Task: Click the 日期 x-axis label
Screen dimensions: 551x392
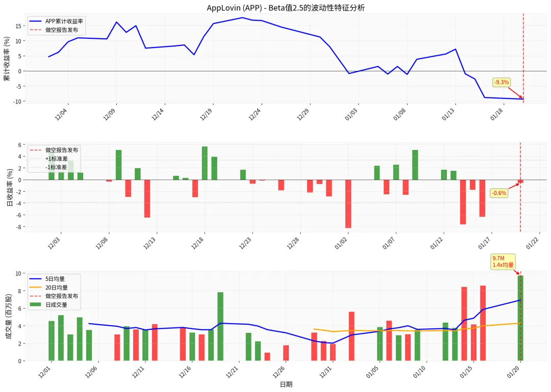Action: (x=286, y=384)
